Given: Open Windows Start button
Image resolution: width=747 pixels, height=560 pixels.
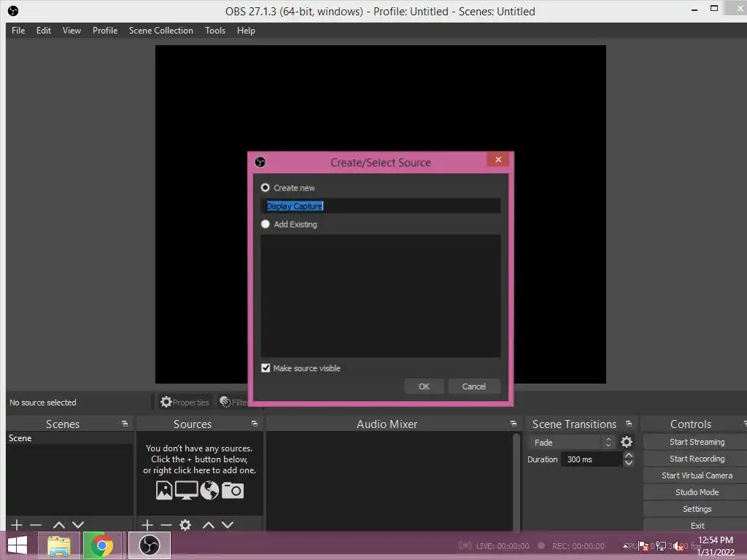Looking at the screenshot, I should (x=18, y=545).
